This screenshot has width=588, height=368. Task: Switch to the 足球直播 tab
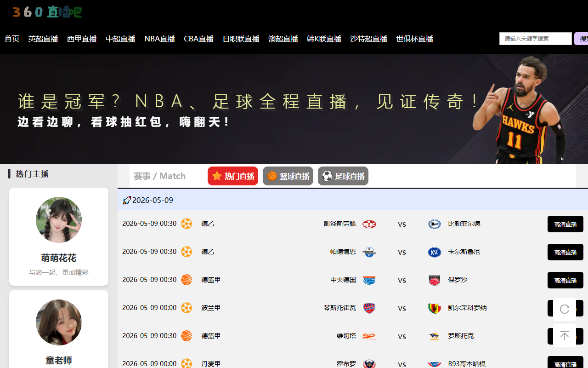pos(343,176)
